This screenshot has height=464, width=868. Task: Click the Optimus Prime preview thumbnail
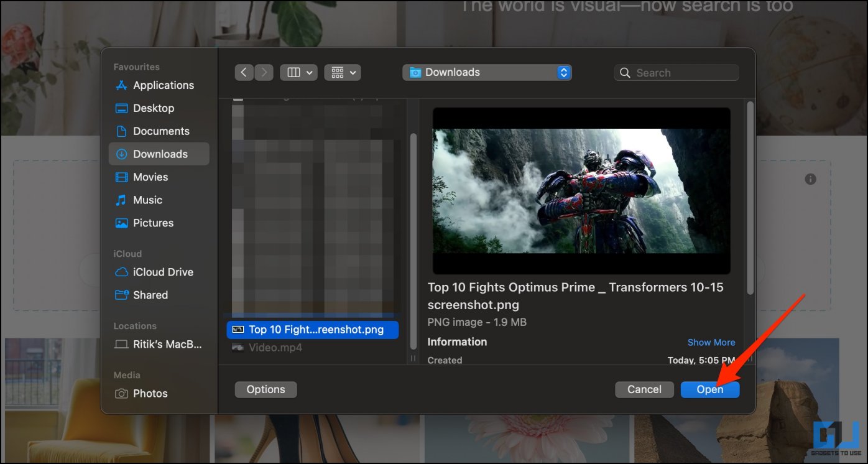click(581, 191)
